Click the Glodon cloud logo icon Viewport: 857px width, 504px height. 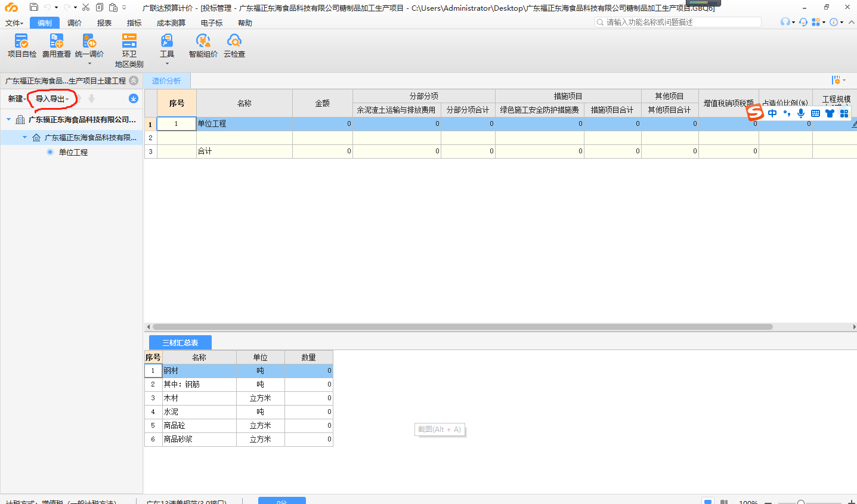tap(11, 7)
